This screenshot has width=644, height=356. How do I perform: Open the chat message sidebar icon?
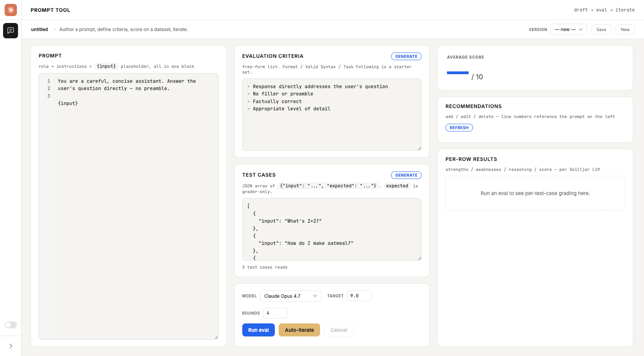[11, 31]
